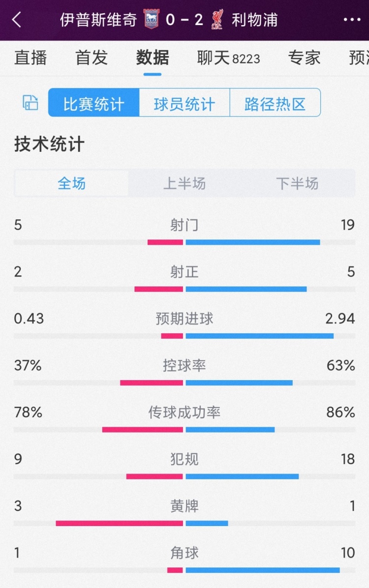
Task: Show 上半场 first half stats
Action: 184,183
